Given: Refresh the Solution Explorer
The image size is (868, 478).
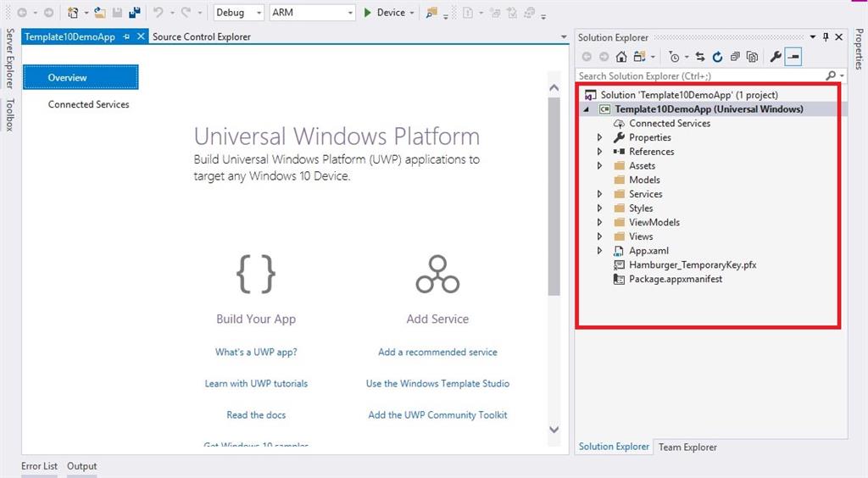Looking at the screenshot, I should (x=717, y=57).
